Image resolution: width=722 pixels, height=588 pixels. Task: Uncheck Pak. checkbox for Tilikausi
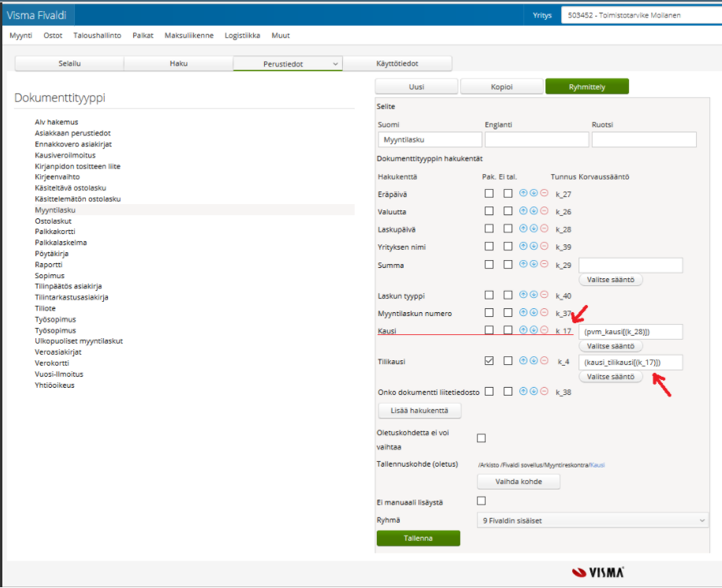[x=489, y=361]
